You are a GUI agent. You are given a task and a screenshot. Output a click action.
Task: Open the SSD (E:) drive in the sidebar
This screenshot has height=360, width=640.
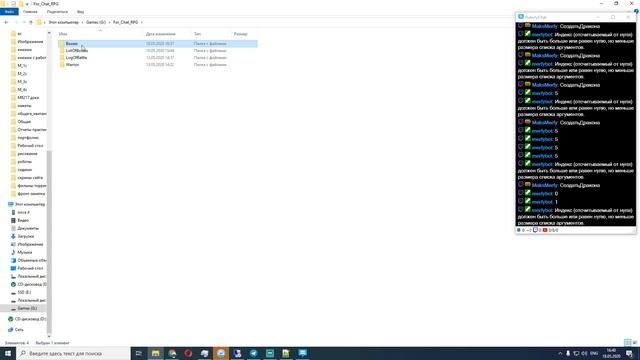[x=24, y=292]
